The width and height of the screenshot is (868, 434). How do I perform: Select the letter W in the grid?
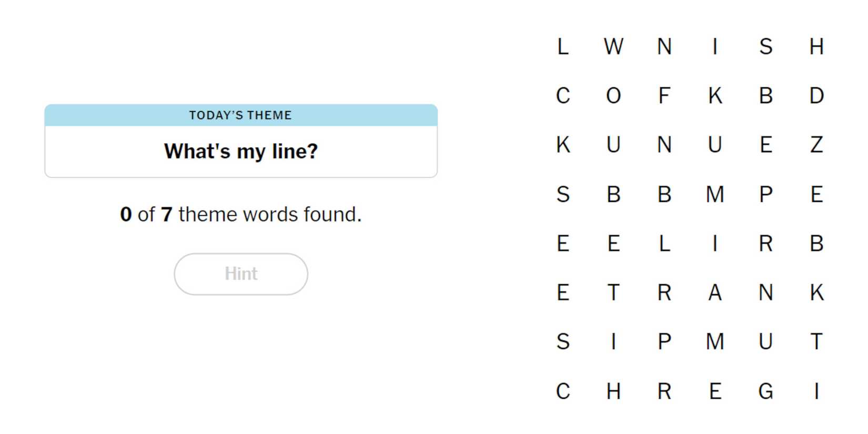[613, 47]
